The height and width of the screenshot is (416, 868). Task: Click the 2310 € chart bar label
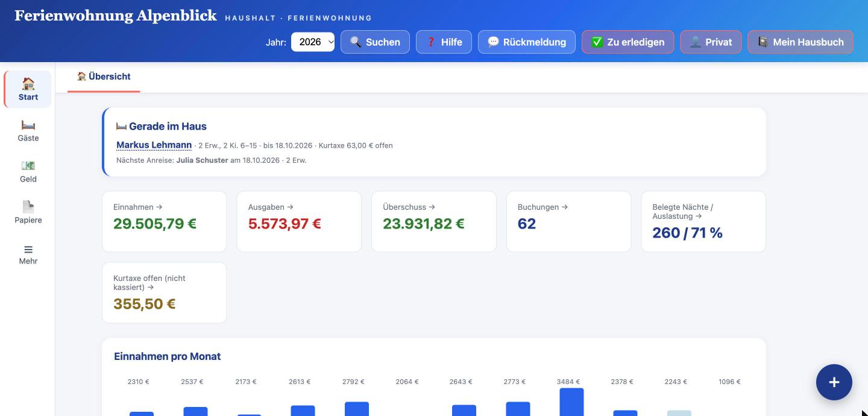click(138, 382)
